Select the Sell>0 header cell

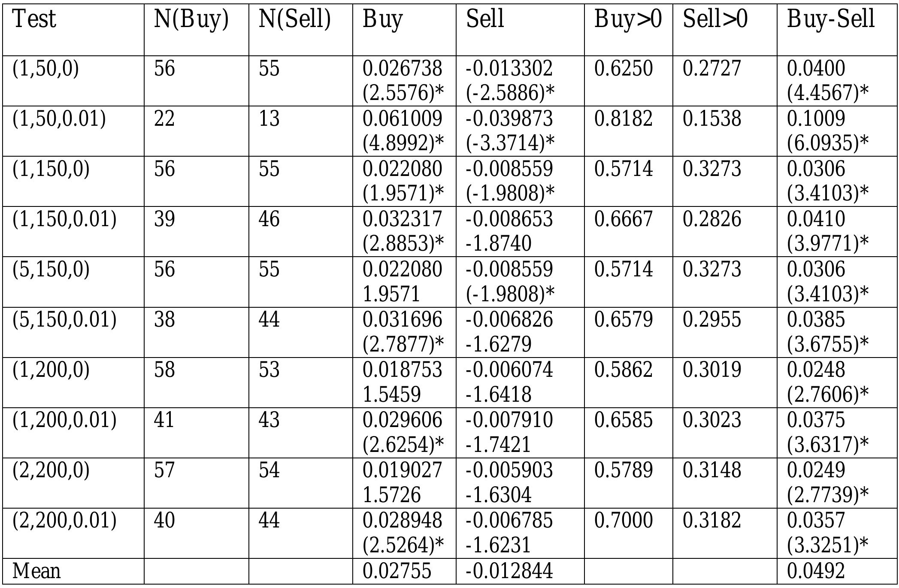[x=715, y=20]
